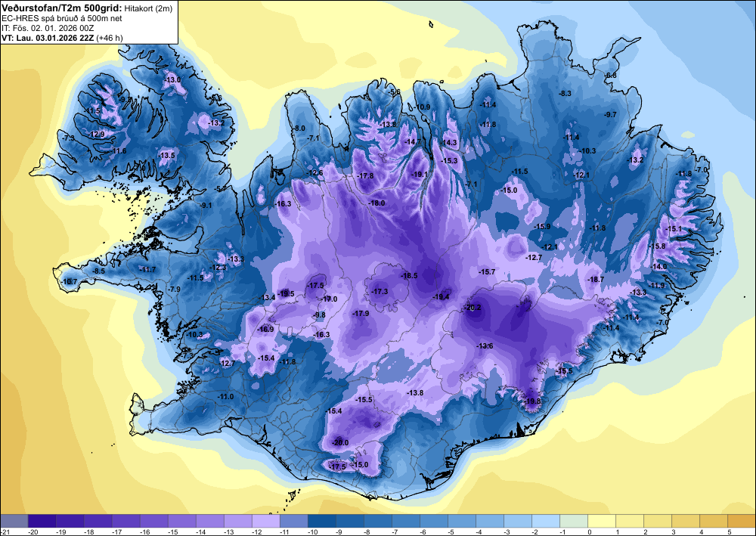Select the -9.7 temperature value
The height and width of the screenshot is (536, 756).
[610, 114]
